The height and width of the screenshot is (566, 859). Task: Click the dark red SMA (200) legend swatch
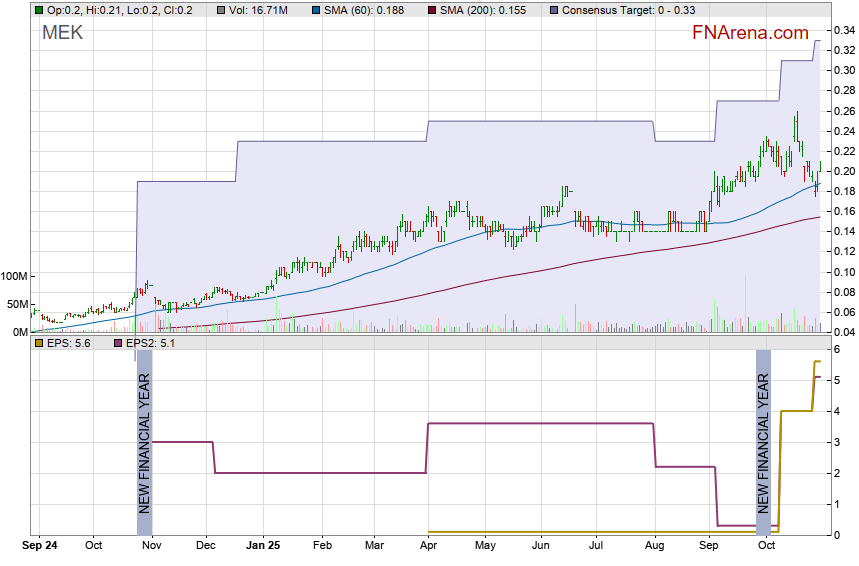(x=432, y=10)
